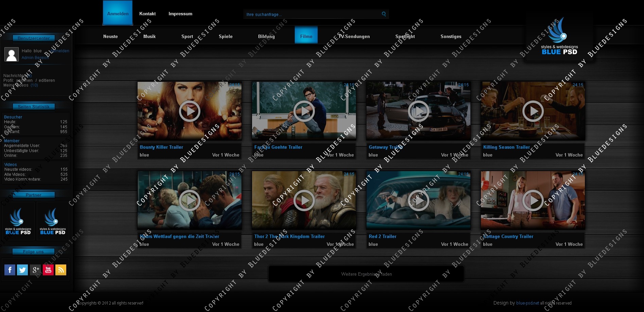
Task: Open the Kontakt page
Action: pyautogui.click(x=147, y=14)
